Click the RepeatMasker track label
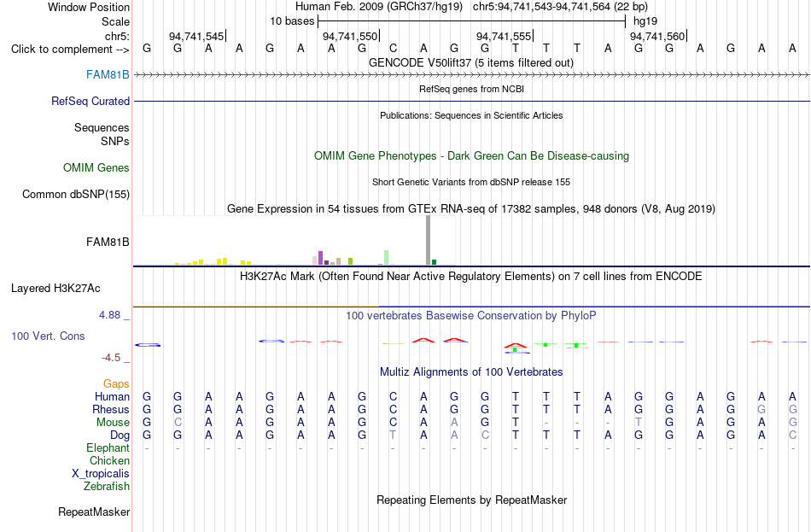Image resolution: width=811 pixels, height=532 pixels. point(94,512)
